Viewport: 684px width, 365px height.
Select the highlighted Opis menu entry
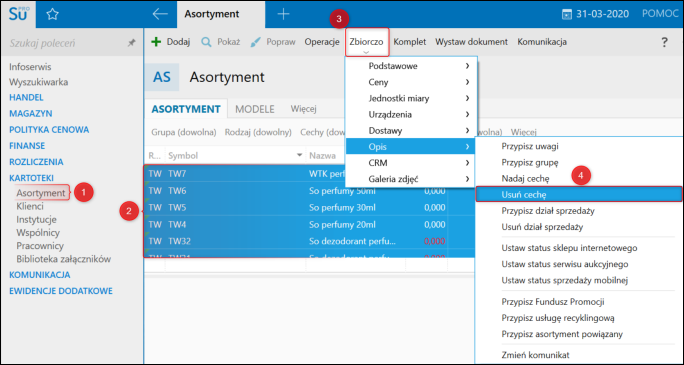point(411,147)
